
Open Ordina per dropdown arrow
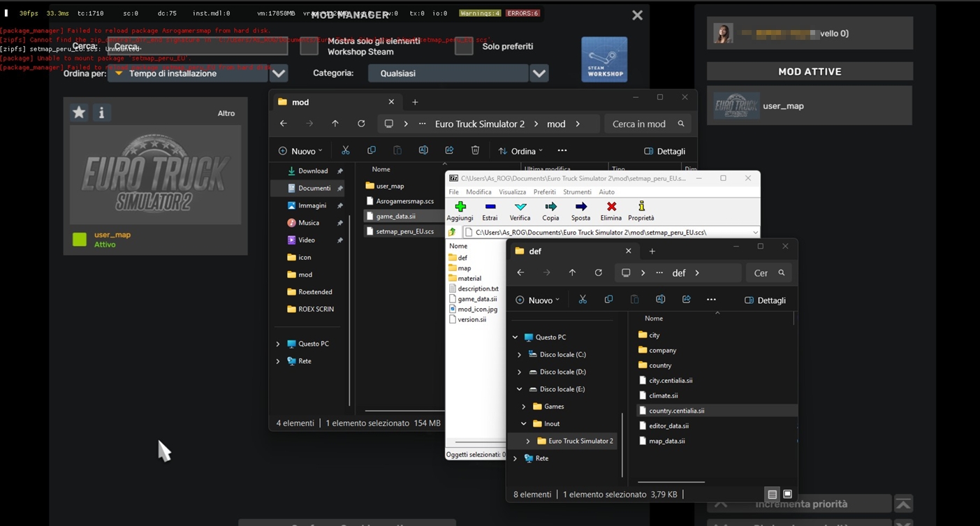pyautogui.click(x=279, y=73)
